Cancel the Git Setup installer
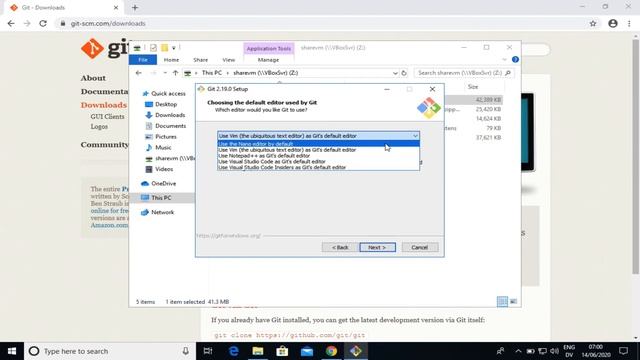The height and width of the screenshot is (360, 640). click(420, 247)
